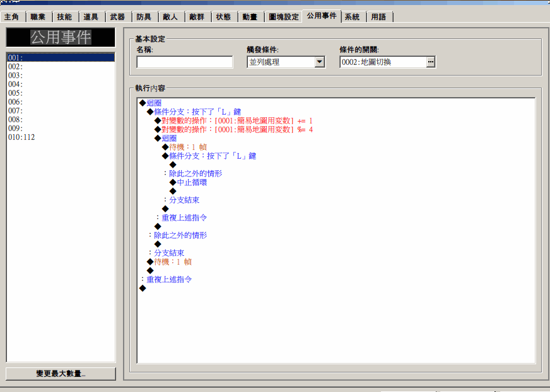Viewport: 550px width, 392px height.
Task: Select the 技能 tab
Action: point(65,17)
